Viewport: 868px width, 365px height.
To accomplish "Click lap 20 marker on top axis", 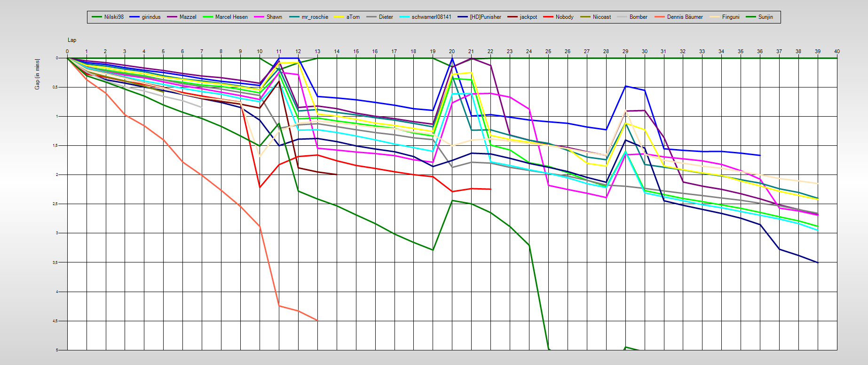I will [452, 51].
